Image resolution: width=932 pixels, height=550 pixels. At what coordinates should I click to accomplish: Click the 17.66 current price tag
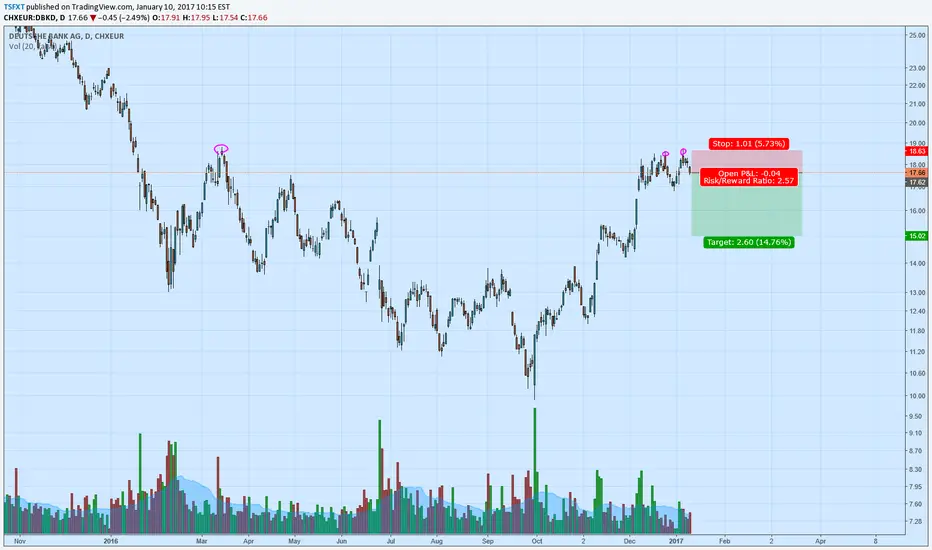click(x=918, y=173)
